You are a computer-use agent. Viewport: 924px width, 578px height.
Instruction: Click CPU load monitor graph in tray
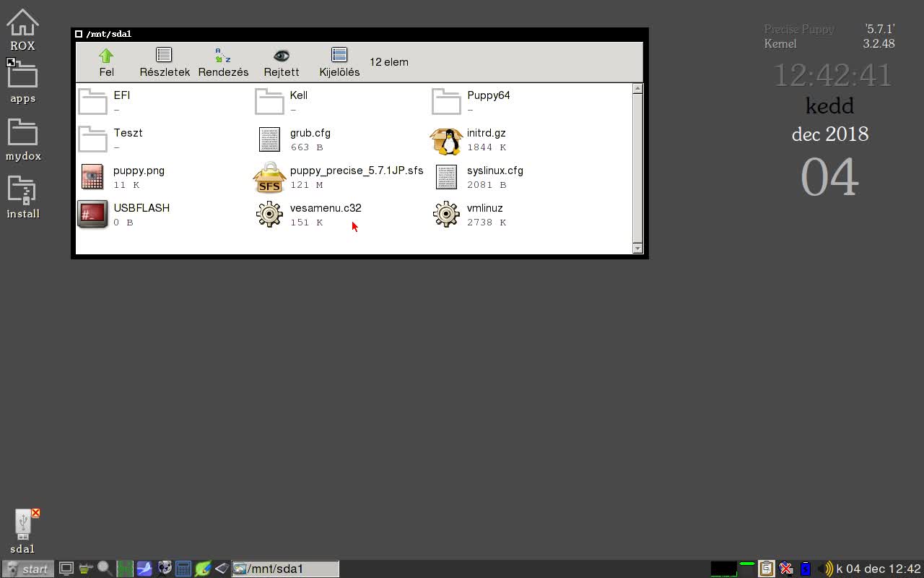(x=723, y=569)
